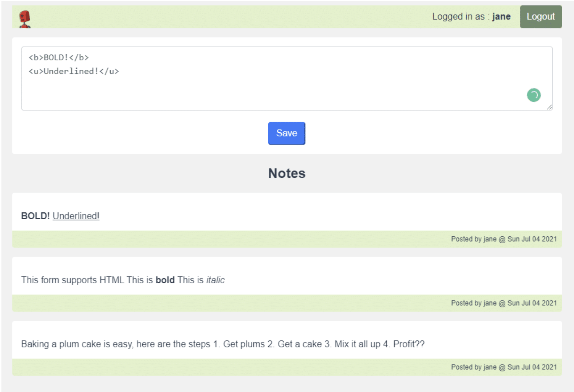This screenshot has height=392, width=574.
Task: Click the green circular icon in the textarea
Action: tap(534, 95)
